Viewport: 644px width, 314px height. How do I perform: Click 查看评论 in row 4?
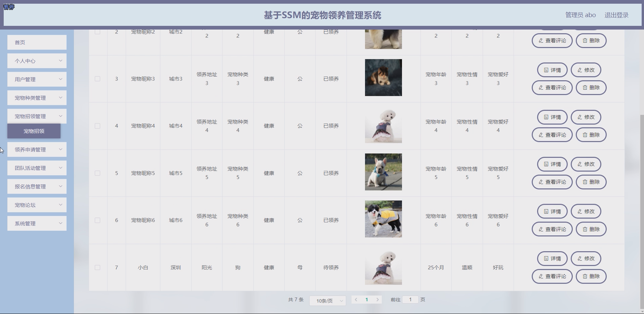[552, 135]
